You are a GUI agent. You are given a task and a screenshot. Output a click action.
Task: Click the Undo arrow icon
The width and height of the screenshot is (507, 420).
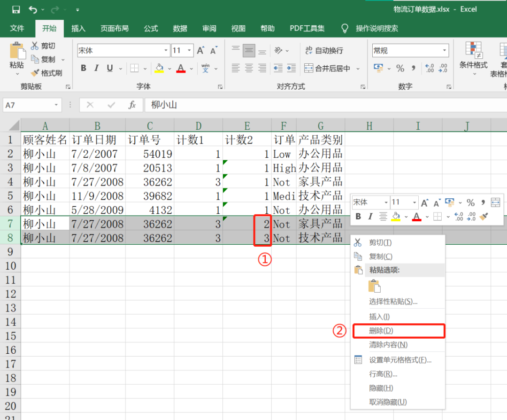point(33,10)
